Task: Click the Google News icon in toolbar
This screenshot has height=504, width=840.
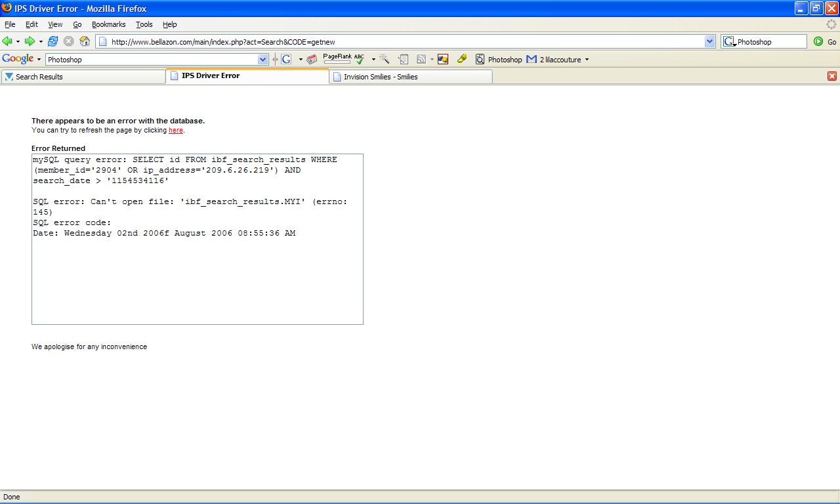Action: pyautogui.click(x=312, y=59)
